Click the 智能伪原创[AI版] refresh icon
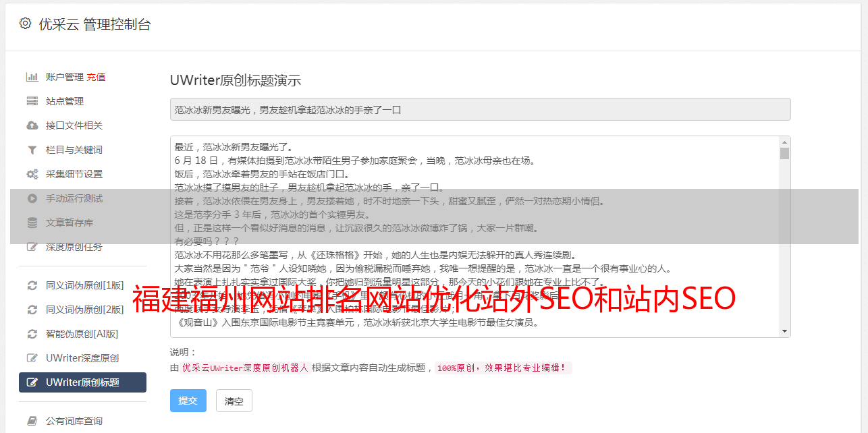 (x=32, y=334)
